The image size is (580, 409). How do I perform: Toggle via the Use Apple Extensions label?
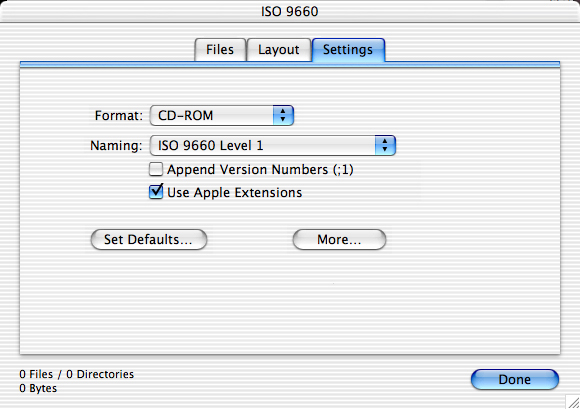[235, 193]
